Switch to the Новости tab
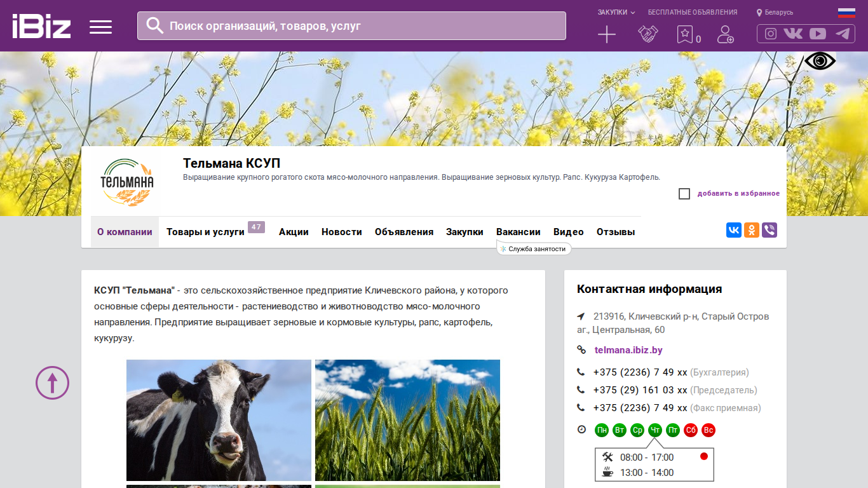This screenshot has width=868, height=488. [342, 232]
